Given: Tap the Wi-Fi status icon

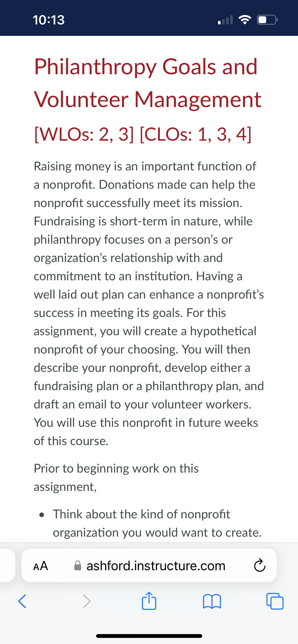Looking at the screenshot, I should [245, 20].
